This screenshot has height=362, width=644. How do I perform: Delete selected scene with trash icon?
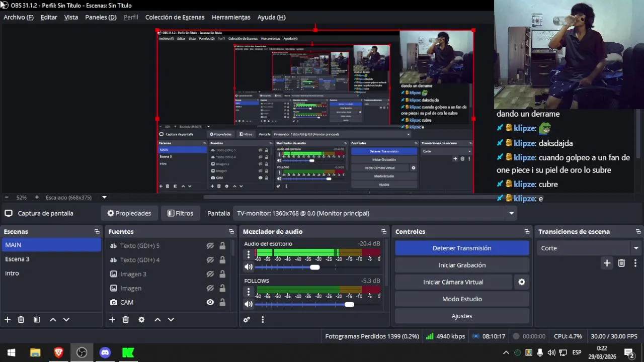(21, 320)
